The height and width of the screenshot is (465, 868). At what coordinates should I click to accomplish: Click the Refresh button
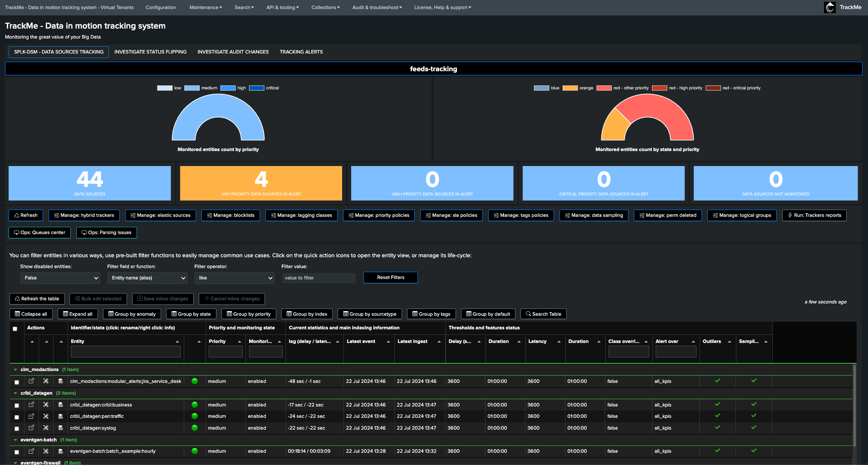click(26, 215)
